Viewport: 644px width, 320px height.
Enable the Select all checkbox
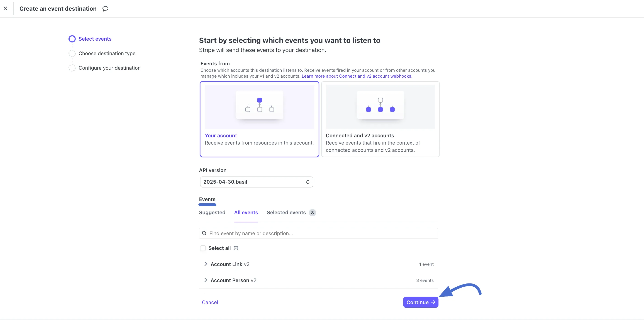[203, 248]
